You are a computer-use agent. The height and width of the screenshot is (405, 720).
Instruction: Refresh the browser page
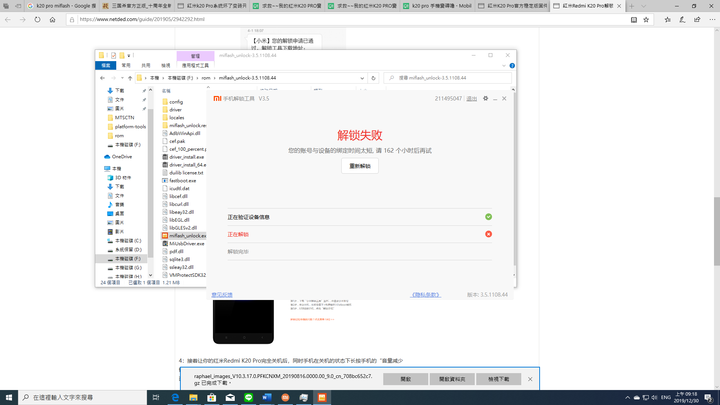tap(37, 19)
